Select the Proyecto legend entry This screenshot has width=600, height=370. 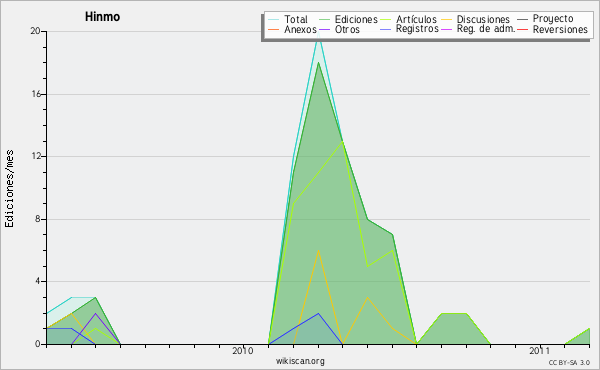coord(553,19)
